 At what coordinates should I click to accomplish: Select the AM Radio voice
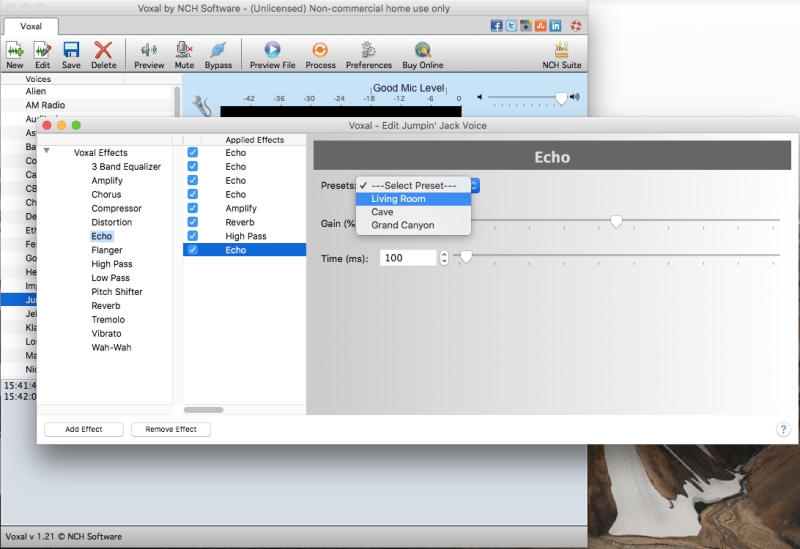point(45,105)
